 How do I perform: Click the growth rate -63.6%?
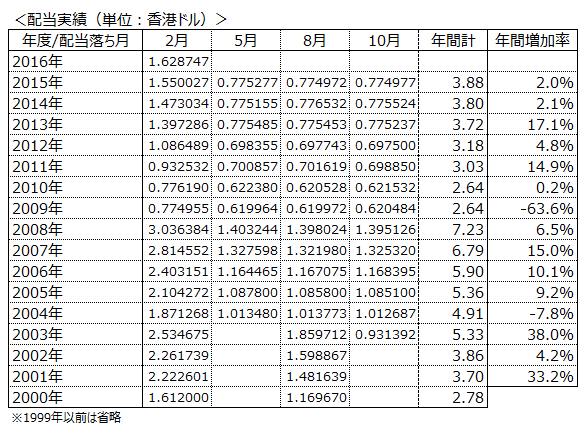(547, 208)
